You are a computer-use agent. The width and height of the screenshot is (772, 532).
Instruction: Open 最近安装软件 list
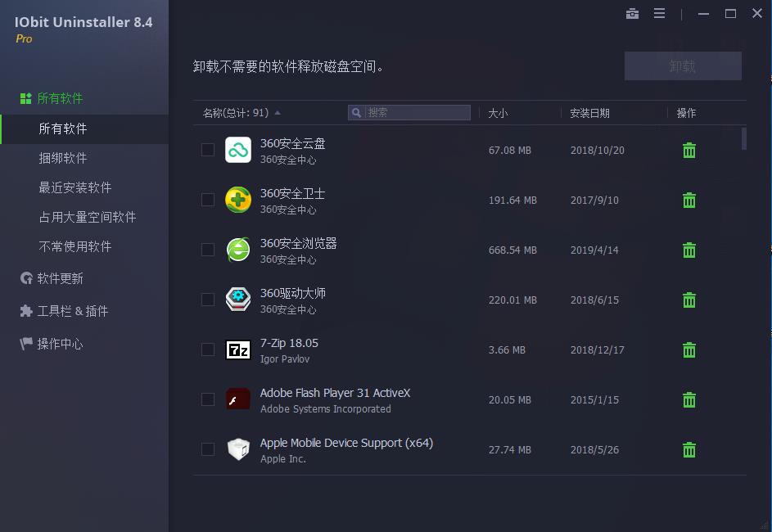[74, 187]
